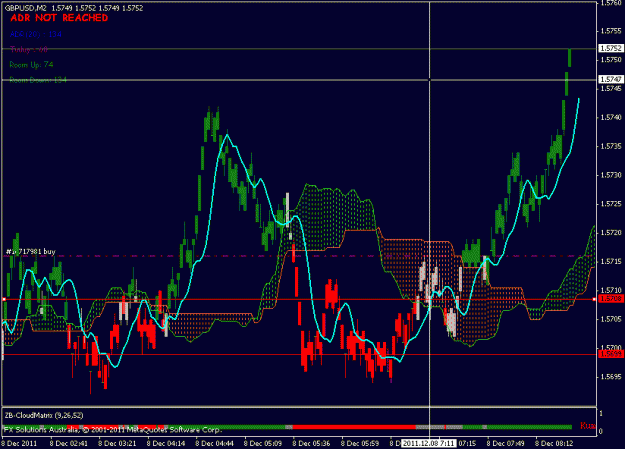Image resolution: width=625 pixels, height=449 pixels.
Task: Select the red 1.5708 price level tag
Action: [611, 299]
